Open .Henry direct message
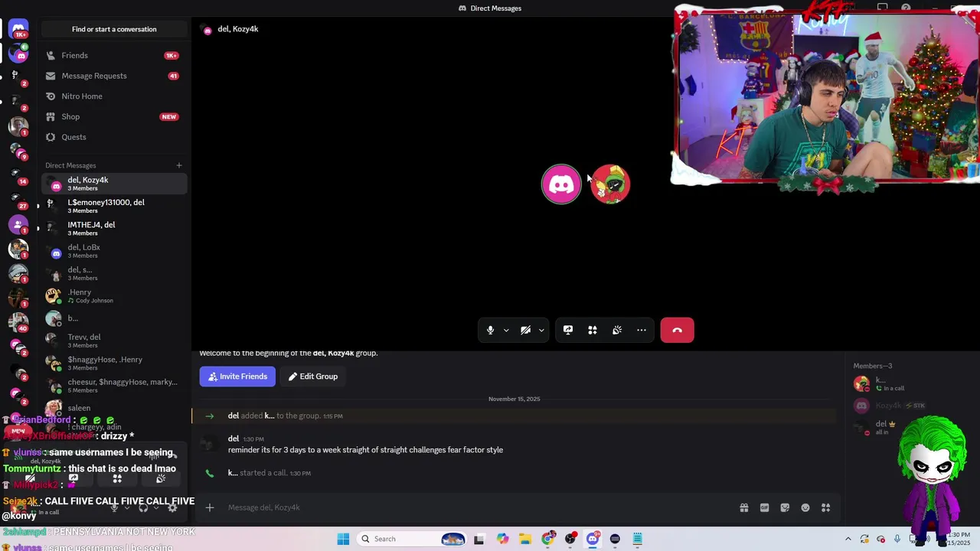980x551 pixels. tap(113, 295)
